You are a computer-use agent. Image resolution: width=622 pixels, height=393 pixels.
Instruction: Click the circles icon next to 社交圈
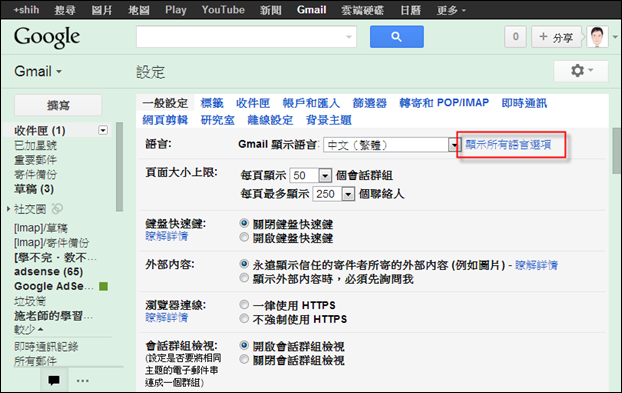pos(58,209)
